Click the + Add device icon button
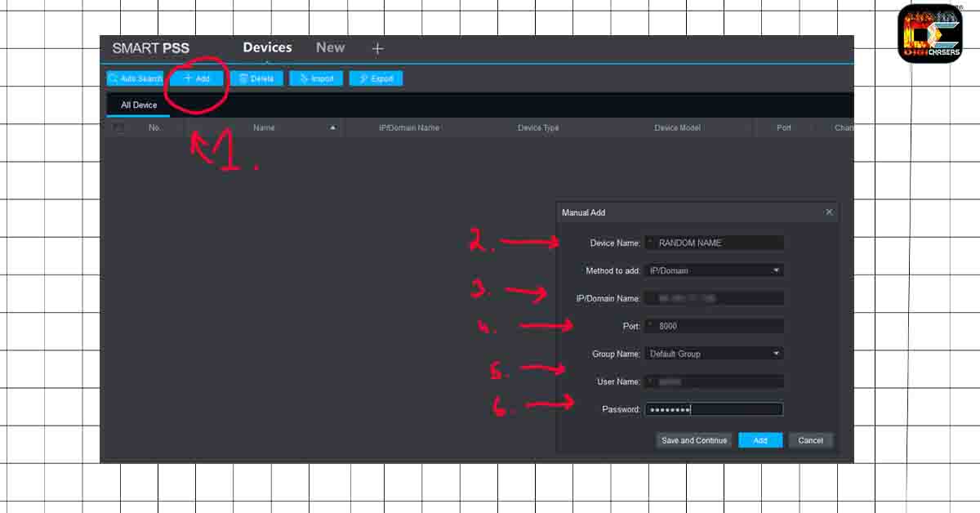Viewport: 980px width, 513px height. [x=186, y=78]
